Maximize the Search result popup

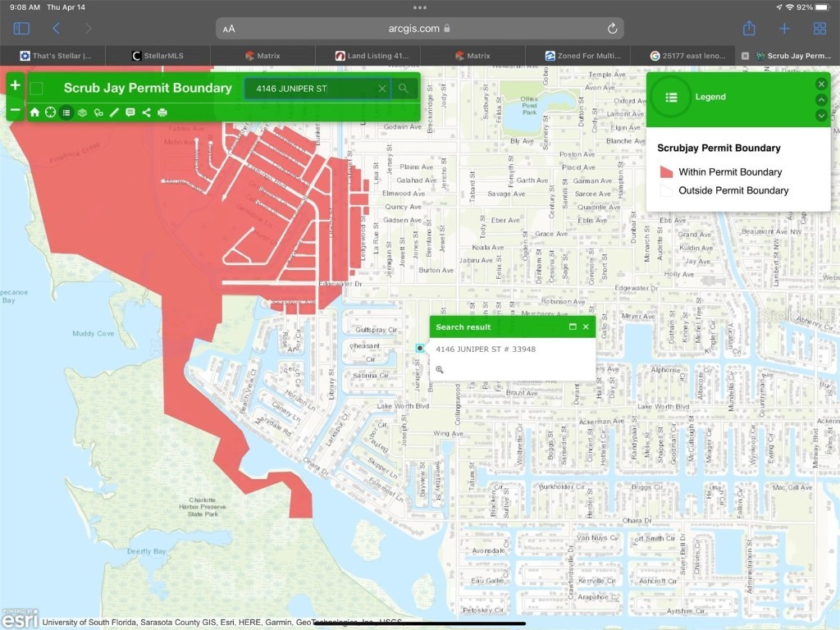[573, 326]
